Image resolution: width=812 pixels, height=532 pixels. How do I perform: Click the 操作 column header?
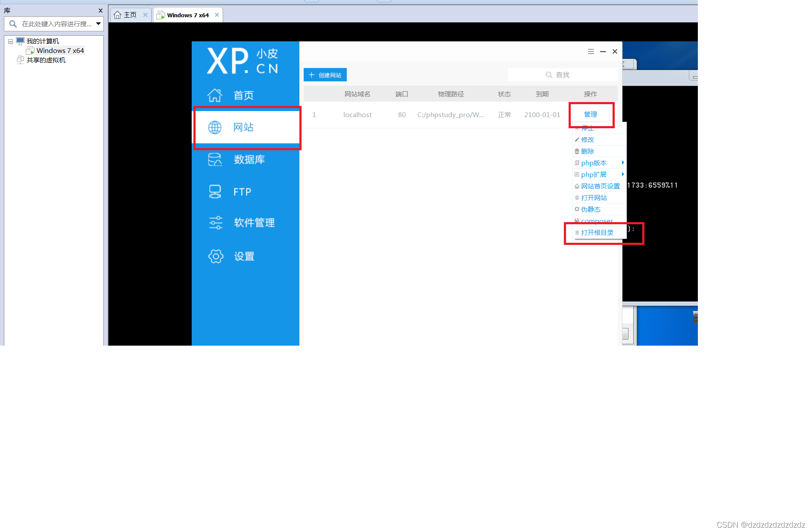pos(591,94)
